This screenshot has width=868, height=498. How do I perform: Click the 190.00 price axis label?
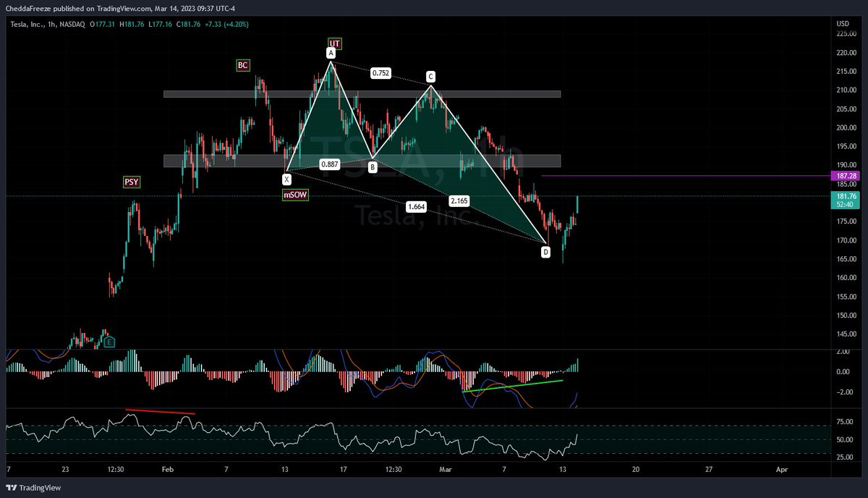846,165
